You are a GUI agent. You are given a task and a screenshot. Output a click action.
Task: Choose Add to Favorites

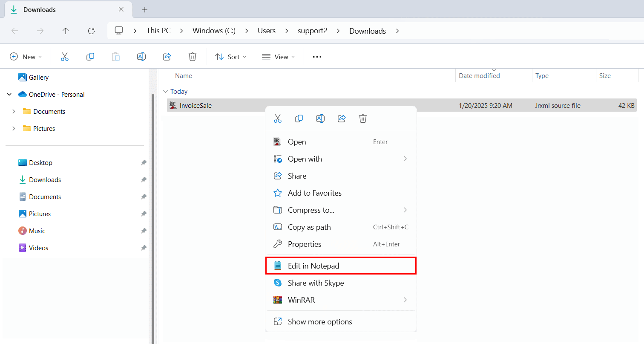[341, 193]
